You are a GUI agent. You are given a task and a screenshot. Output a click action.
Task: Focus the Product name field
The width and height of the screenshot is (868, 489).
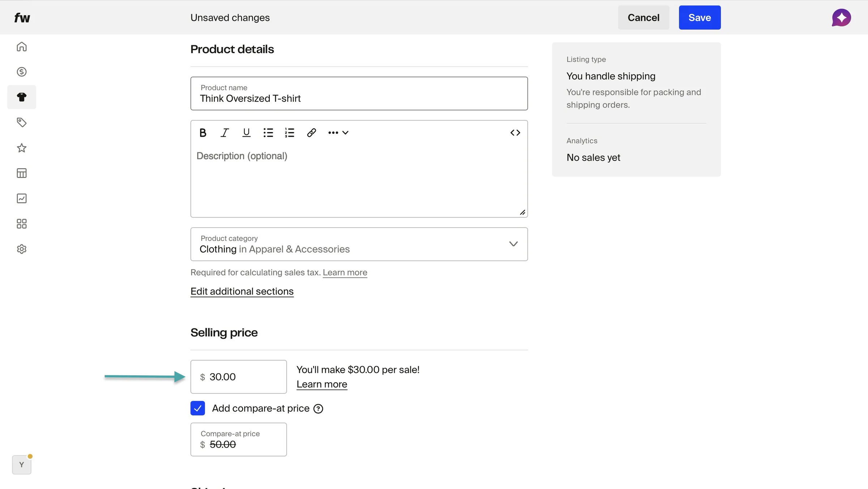click(359, 93)
